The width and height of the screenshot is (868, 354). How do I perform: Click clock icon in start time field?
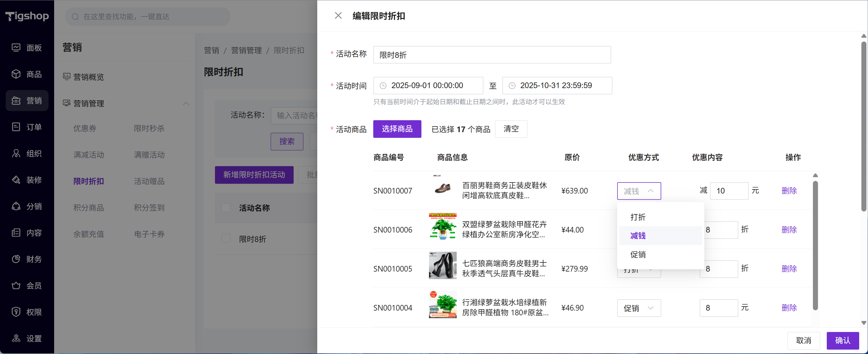tap(383, 86)
